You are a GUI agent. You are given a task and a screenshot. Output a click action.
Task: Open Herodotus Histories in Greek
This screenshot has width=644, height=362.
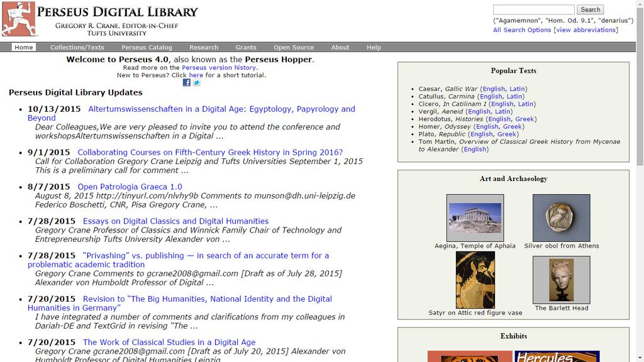point(525,119)
